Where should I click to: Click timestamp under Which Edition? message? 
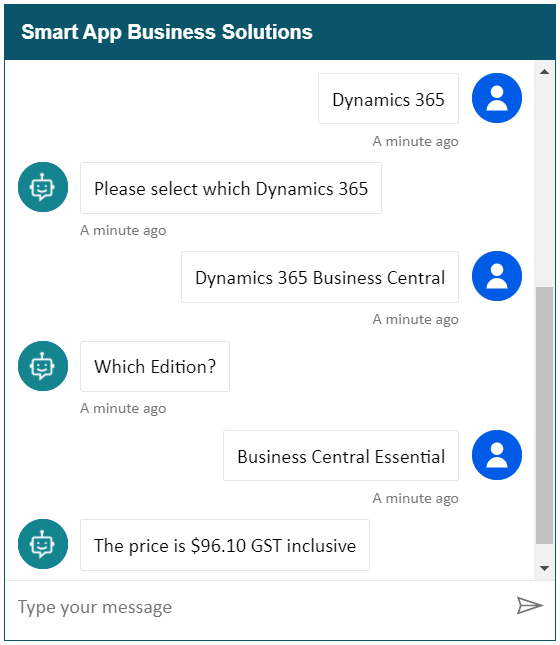click(123, 408)
